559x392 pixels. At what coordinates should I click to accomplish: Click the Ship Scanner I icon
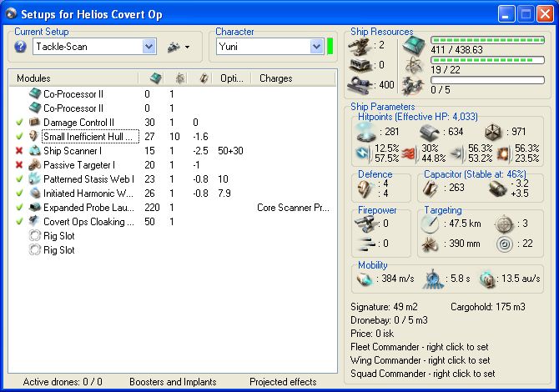click(34, 151)
